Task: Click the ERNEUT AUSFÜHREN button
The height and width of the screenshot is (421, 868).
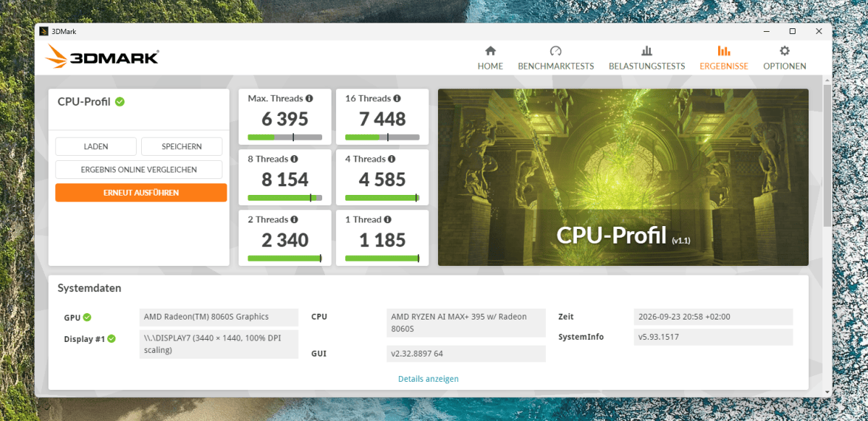Action: point(141,193)
